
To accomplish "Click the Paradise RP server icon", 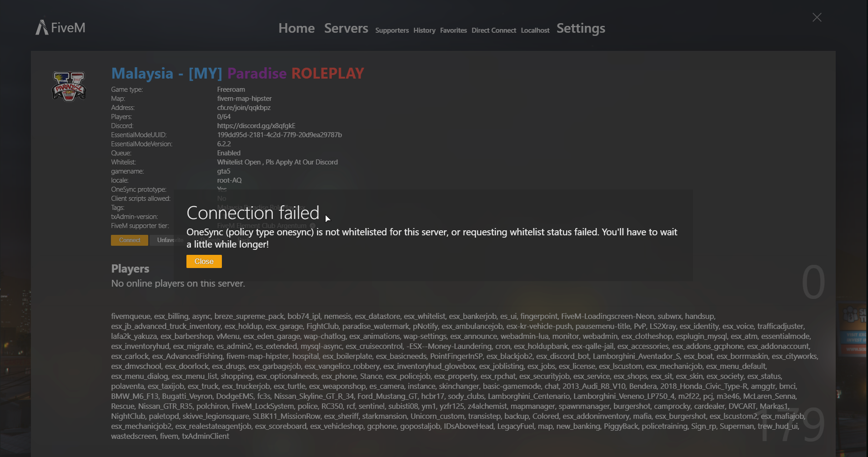I will (69, 86).
